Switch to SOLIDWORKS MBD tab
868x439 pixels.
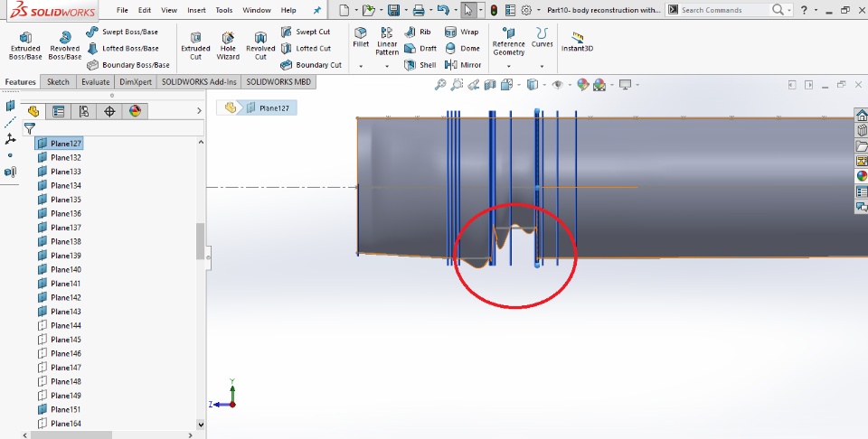(x=278, y=82)
